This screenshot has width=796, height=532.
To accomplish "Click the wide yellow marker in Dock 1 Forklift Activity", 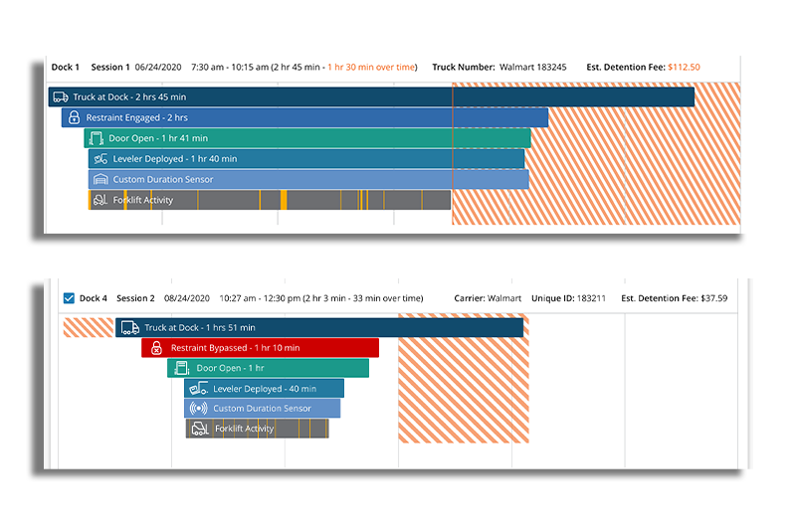I will click(x=284, y=201).
